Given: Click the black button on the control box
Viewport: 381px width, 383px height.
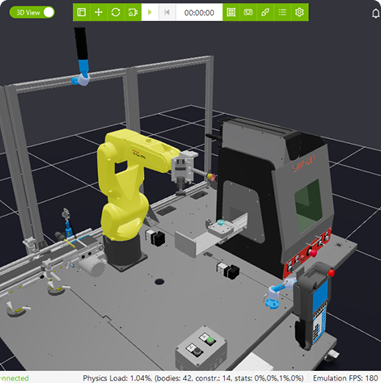Looking at the screenshot, I should (198, 351).
